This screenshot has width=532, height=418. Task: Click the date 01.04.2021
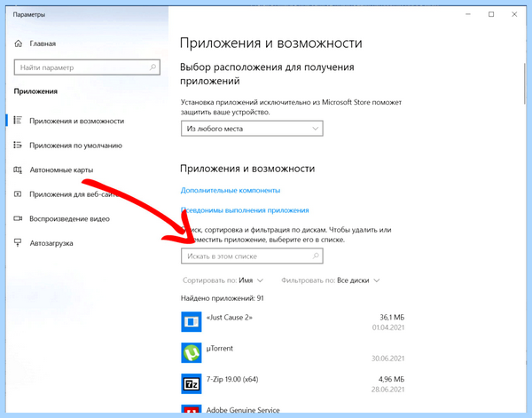388,327
